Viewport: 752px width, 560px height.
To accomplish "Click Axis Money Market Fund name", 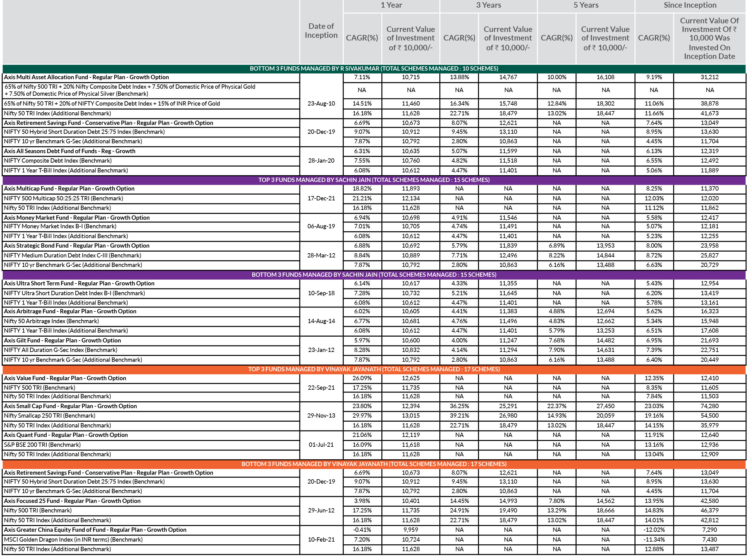I will click(77, 218).
